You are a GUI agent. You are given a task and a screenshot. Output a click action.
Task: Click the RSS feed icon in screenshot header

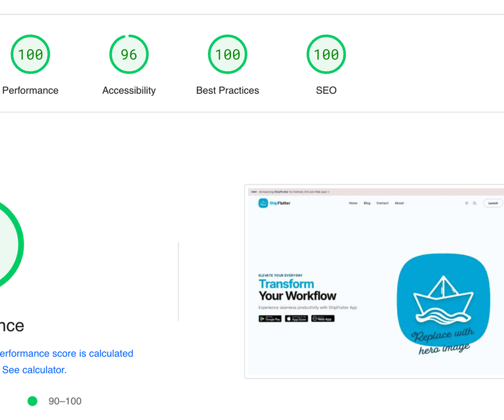(x=474, y=203)
